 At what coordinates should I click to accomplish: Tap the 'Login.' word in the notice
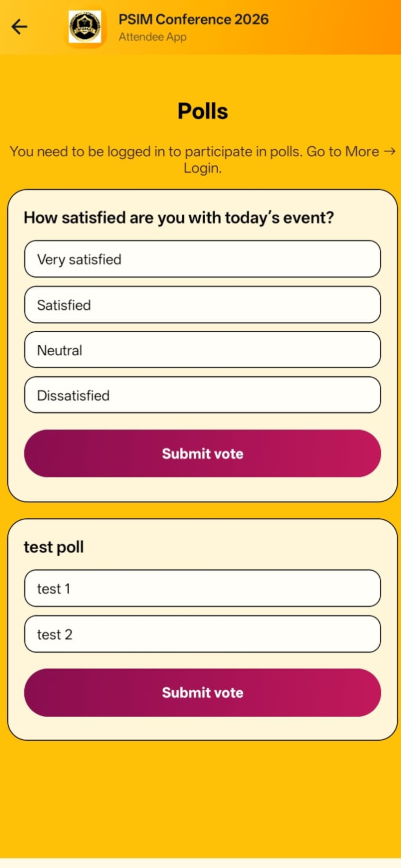(202, 168)
